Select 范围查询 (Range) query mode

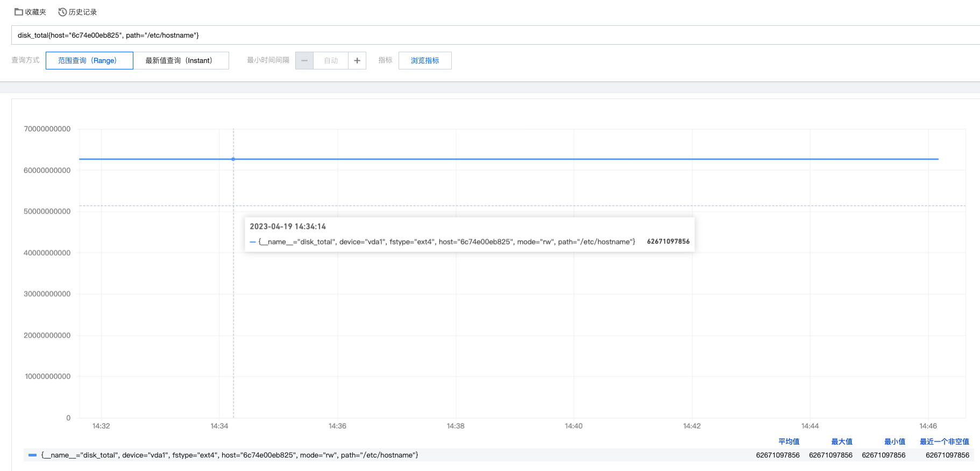89,60
